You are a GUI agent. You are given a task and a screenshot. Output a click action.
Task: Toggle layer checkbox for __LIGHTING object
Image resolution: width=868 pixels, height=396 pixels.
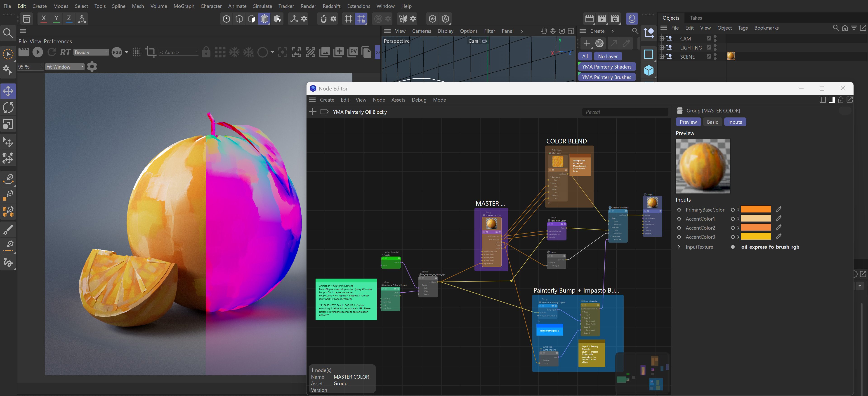point(709,48)
